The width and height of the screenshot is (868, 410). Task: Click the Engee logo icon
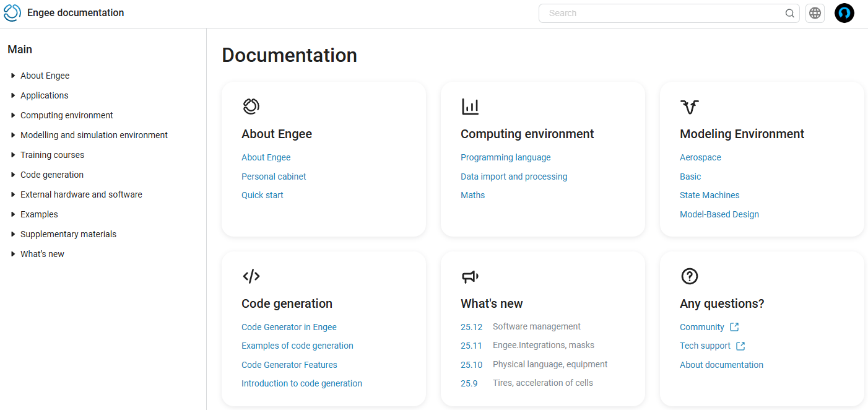coord(12,12)
